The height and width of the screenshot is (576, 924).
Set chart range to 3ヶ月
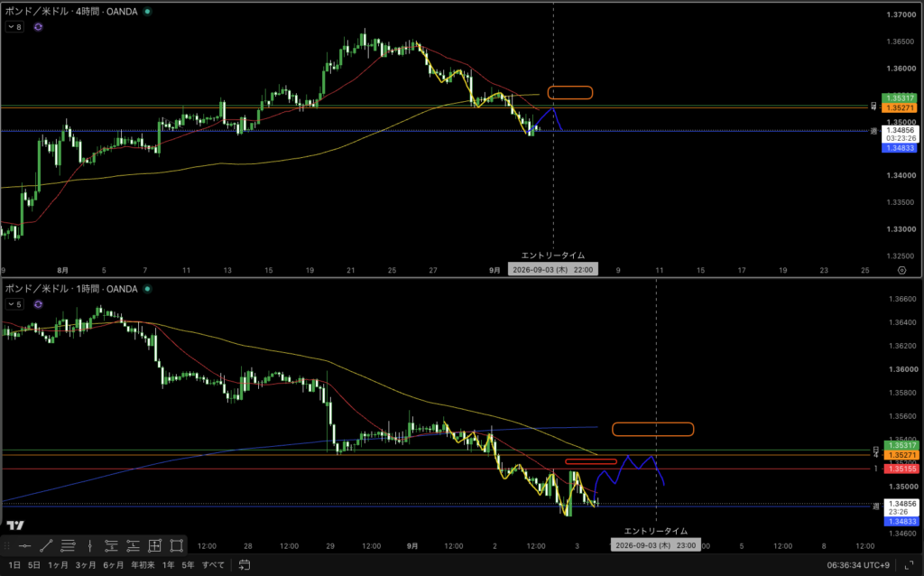click(x=86, y=565)
